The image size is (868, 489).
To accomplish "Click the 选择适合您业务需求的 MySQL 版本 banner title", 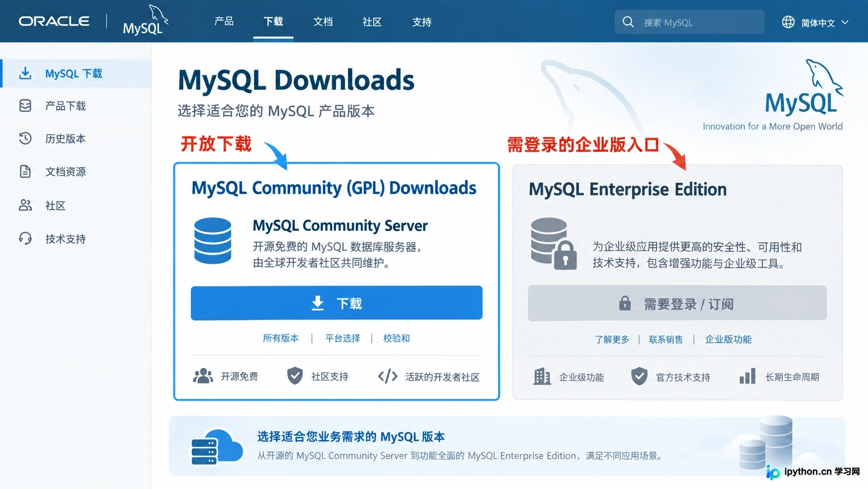I will 351,437.
